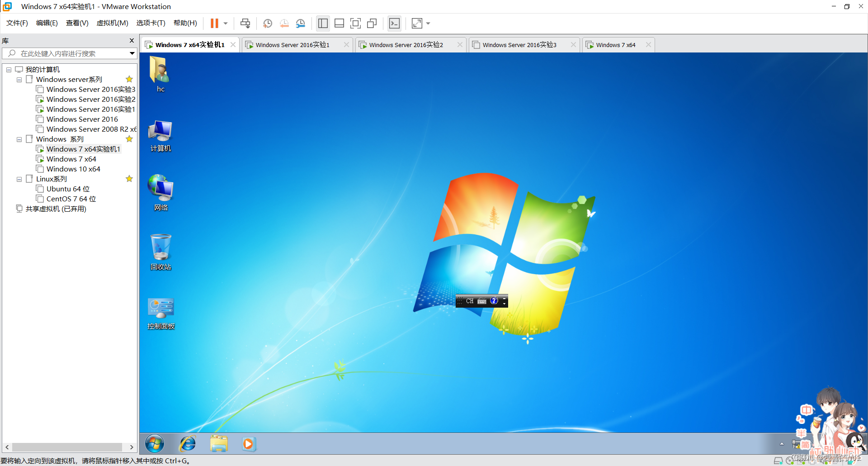
Task: Select CentOS 7 64 位 in library
Action: coord(66,199)
